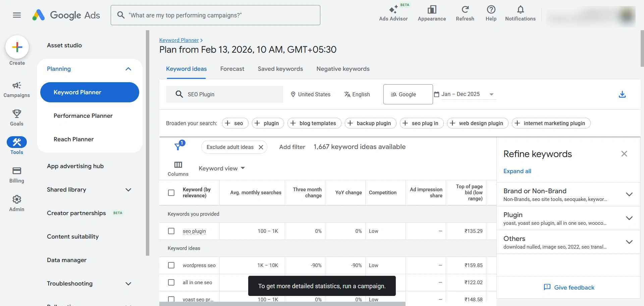This screenshot has height=306, width=644.
Task: Expand Shared library menu
Action: pyautogui.click(x=128, y=190)
